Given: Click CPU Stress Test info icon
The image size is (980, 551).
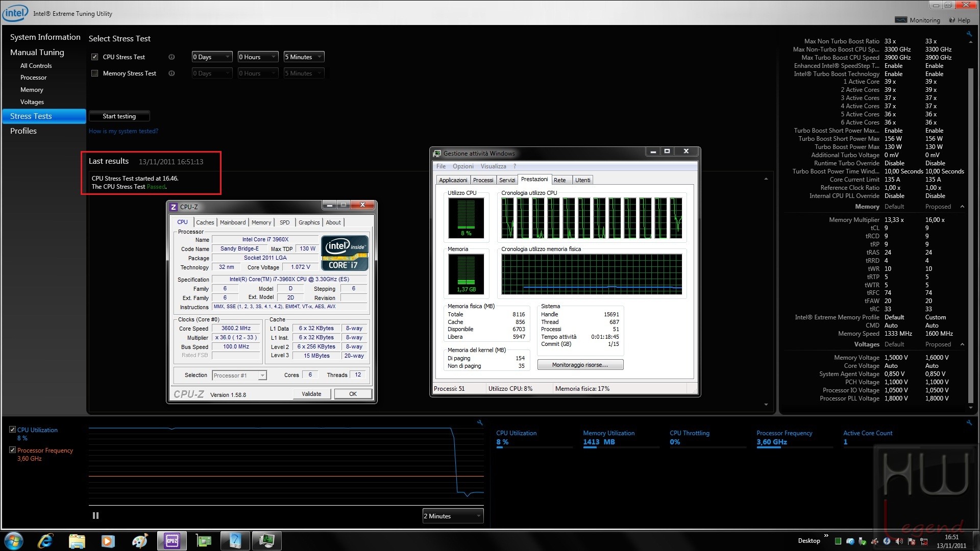Looking at the screenshot, I should pyautogui.click(x=171, y=57).
